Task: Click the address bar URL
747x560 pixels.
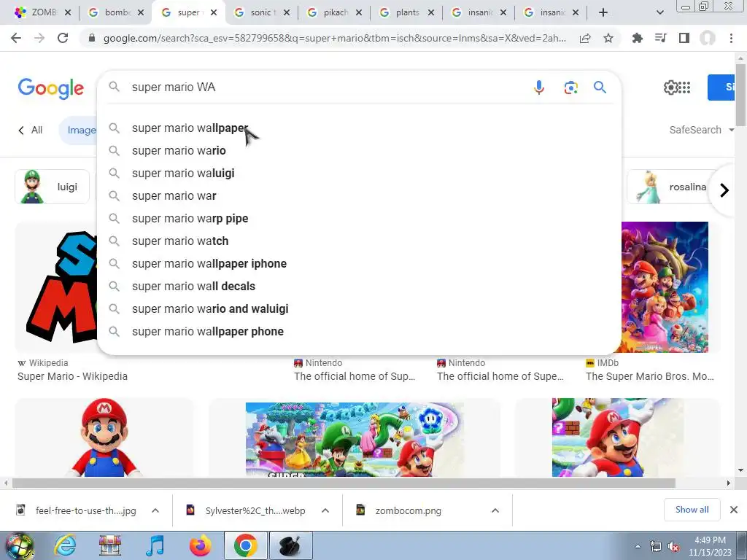Action: (334, 38)
